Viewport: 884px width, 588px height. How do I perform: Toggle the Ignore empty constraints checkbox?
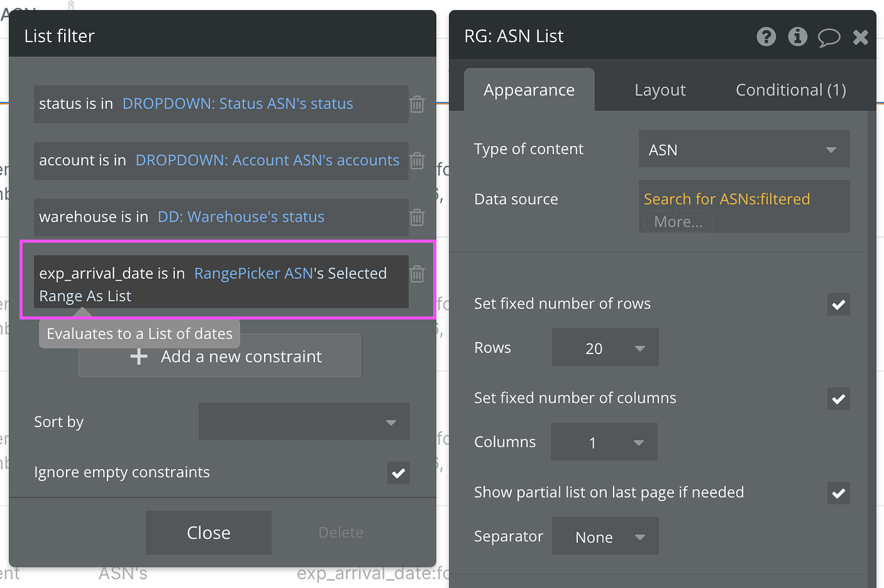(398, 473)
